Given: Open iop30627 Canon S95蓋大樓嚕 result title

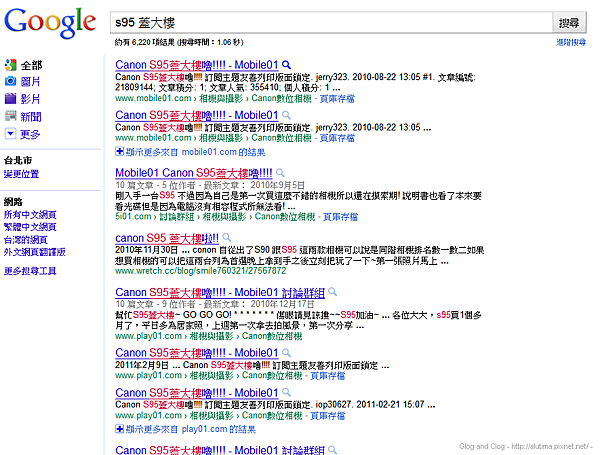Looking at the screenshot, I should [197, 393].
